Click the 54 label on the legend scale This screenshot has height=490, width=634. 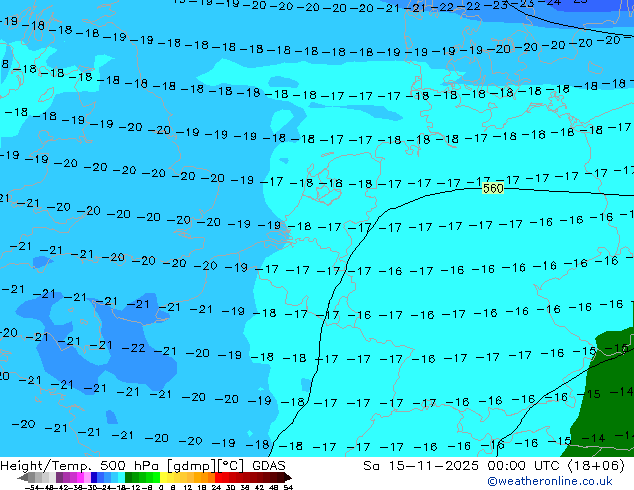(x=288, y=487)
